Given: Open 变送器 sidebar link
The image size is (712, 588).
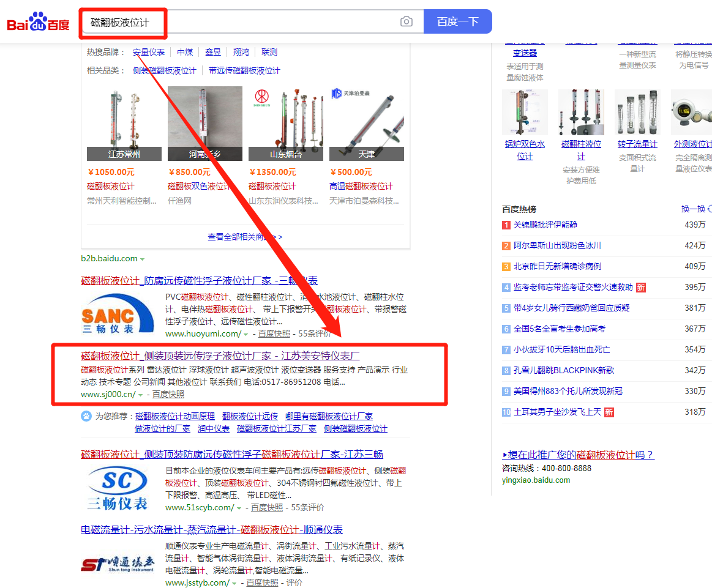Looking at the screenshot, I should pos(525,53).
